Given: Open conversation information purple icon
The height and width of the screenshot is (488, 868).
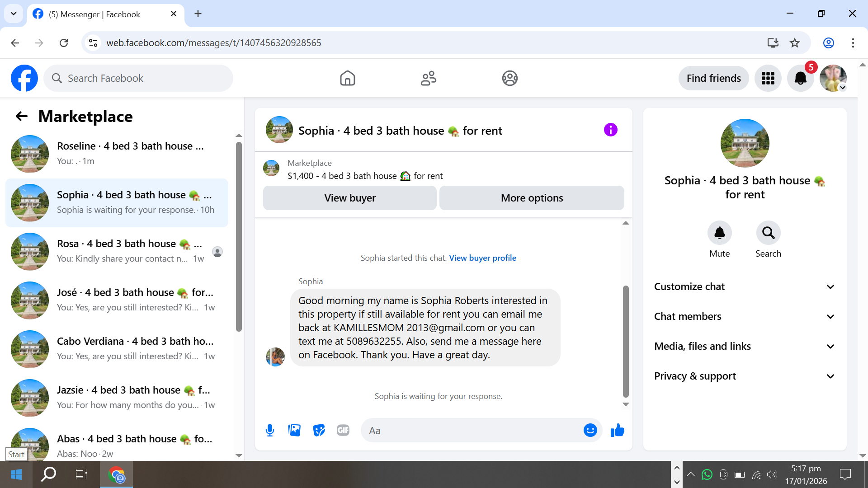Looking at the screenshot, I should click(610, 130).
